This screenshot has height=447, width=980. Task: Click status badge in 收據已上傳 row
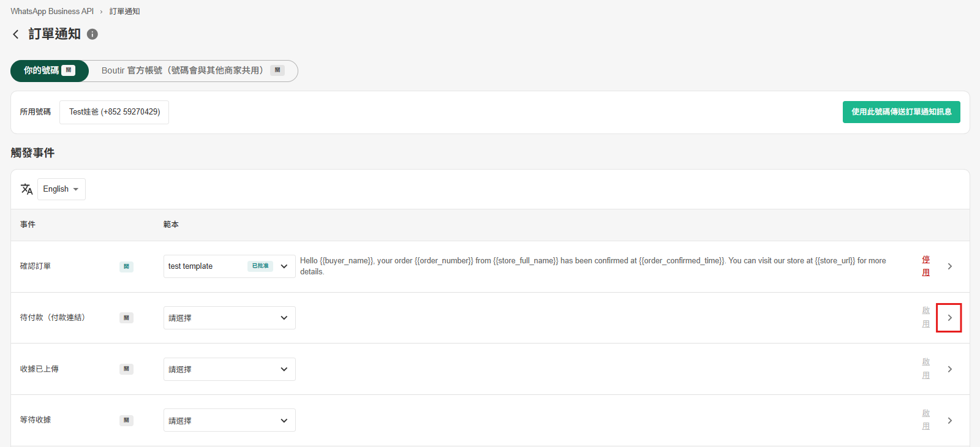tap(126, 369)
